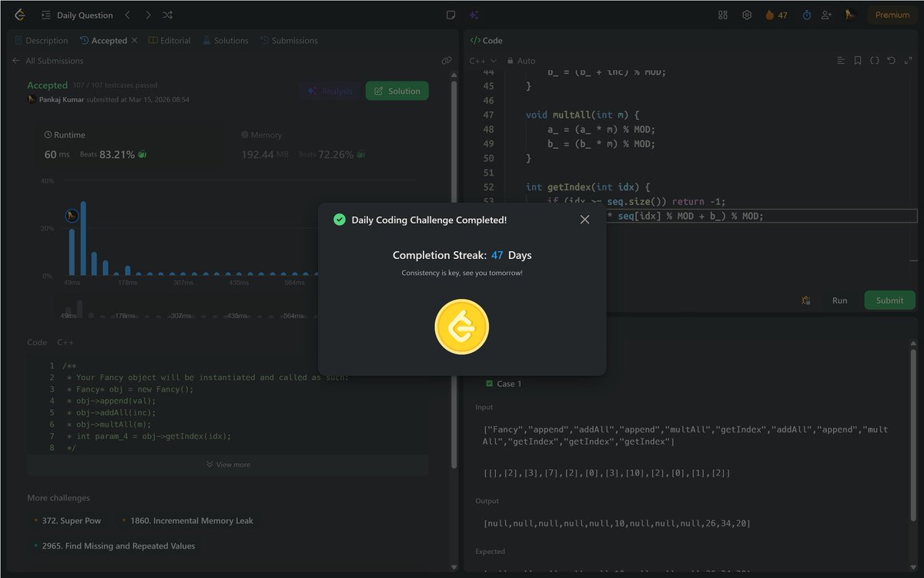The width and height of the screenshot is (924, 578).
Task: Switch to the Description tab
Action: pyautogui.click(x=41, y=40)
